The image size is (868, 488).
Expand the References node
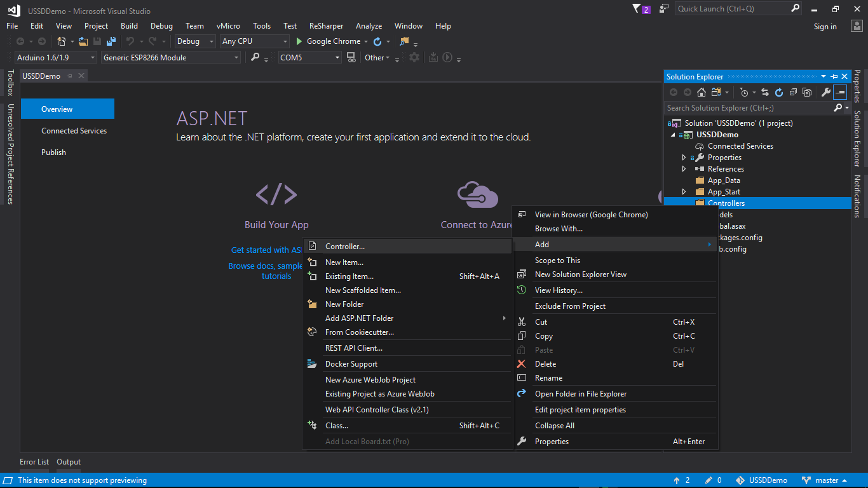pos(684,169)
